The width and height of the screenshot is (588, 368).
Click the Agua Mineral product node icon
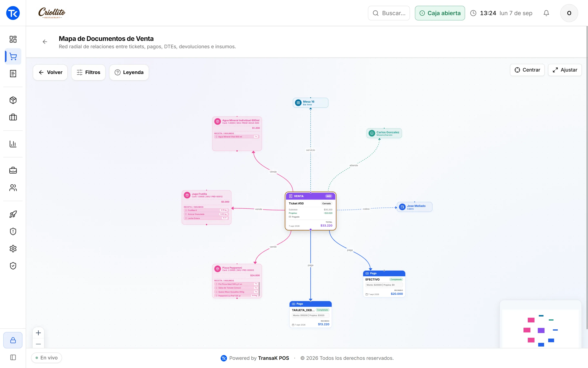tap(218, 121)
